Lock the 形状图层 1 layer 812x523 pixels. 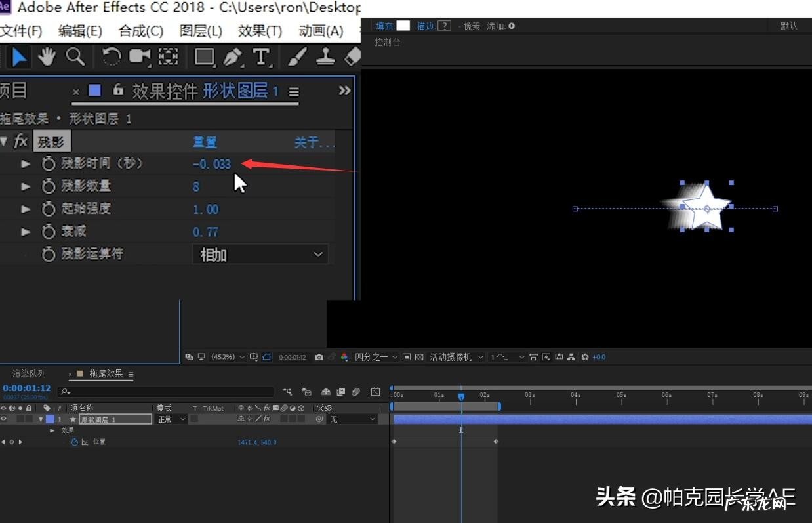pos(30,419)
